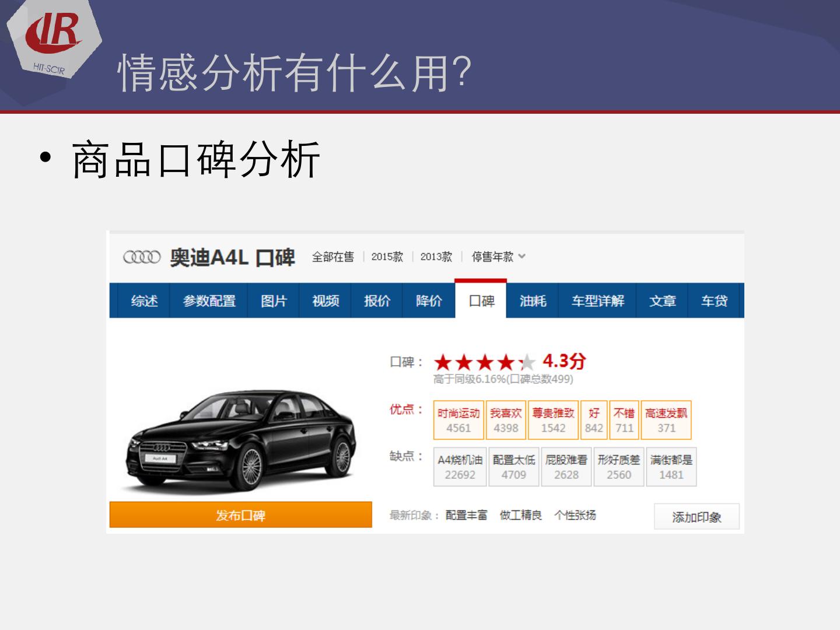Viewport: 840px width, 630px height.
Task: Click the star rating icons
Action: tap(484, 363)
